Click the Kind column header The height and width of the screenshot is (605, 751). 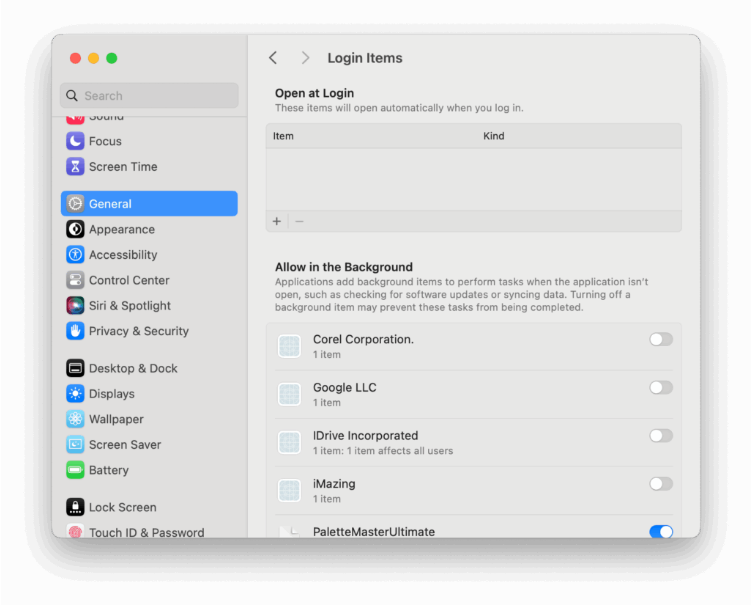[x=493, y=136]
